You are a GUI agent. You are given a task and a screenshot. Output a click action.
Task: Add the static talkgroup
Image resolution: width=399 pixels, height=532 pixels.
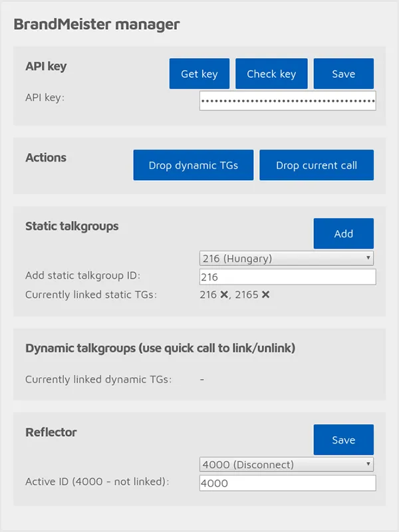[343, 233]
